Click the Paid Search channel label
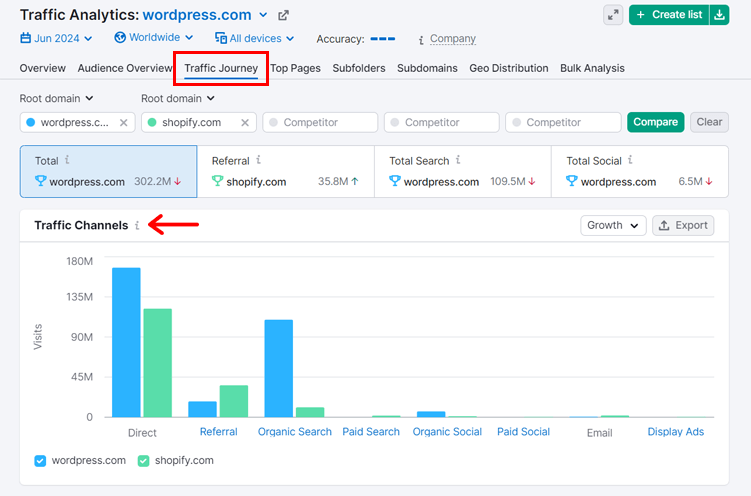This screenshot has height=496, width=751. click(x=371, y=432)
